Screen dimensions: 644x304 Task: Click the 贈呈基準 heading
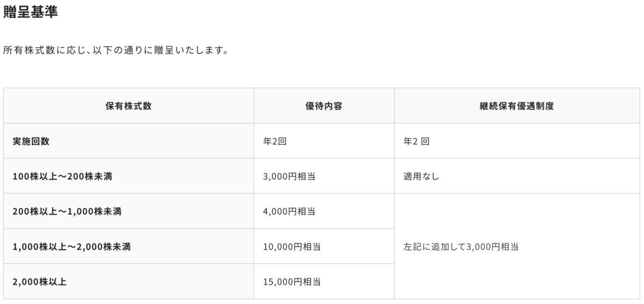coord(30,12)
